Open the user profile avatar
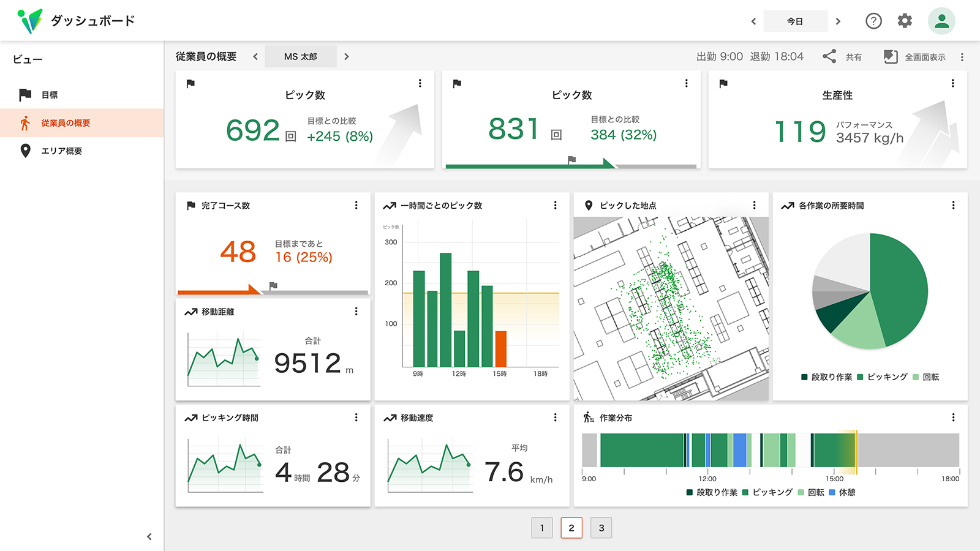Viewport: 980px width, 551px height. (941, 21)
